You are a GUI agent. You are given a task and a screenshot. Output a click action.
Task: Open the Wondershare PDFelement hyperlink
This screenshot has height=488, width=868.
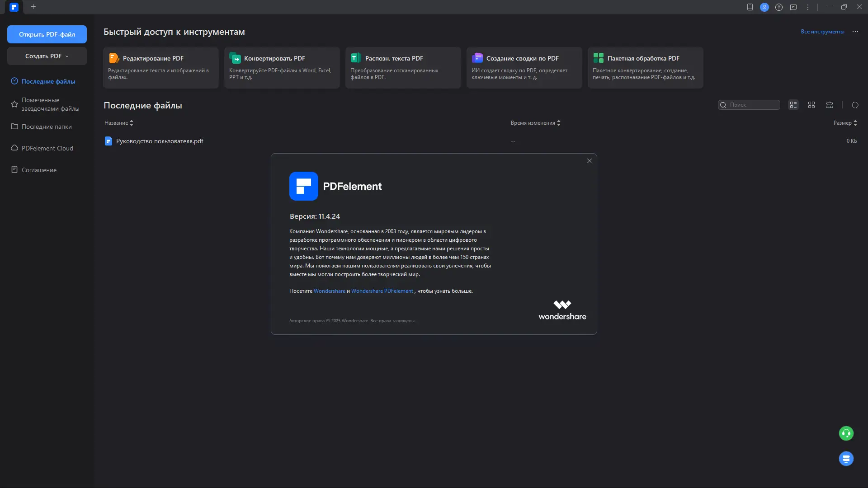tap(382, 291)
